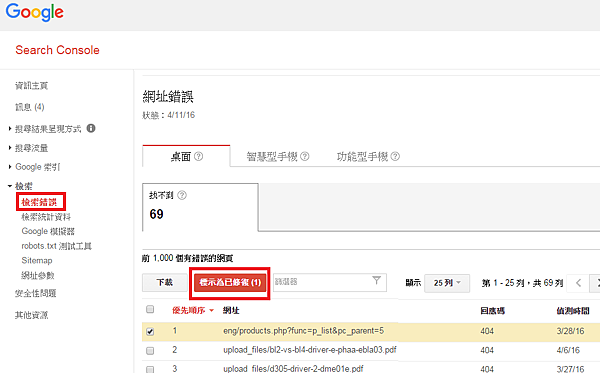This screenshot has width=600, height=373.
Task: Click 標示為已修復 (1) button
Action: (x=230, y=283)
